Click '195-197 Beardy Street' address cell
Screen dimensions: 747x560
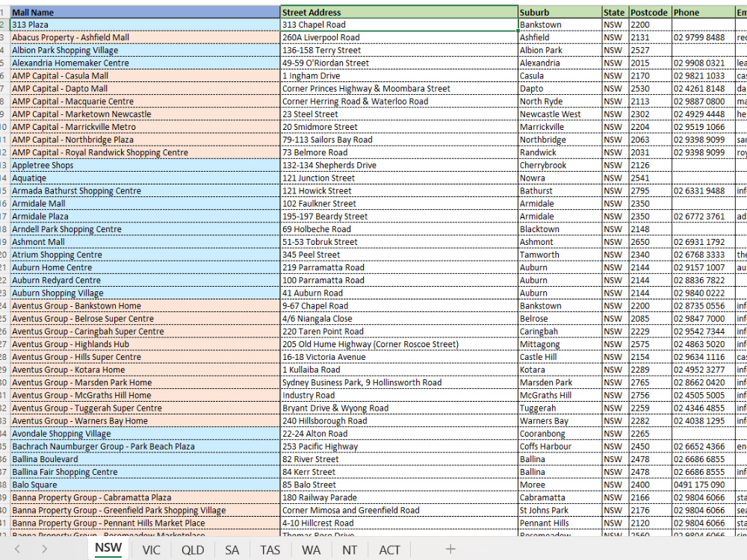click(399, 217)
